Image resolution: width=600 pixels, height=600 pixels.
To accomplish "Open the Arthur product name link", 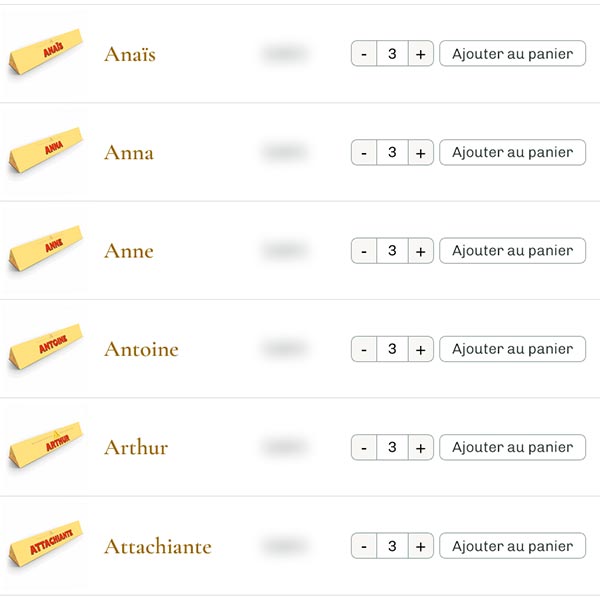I will 136,447.
